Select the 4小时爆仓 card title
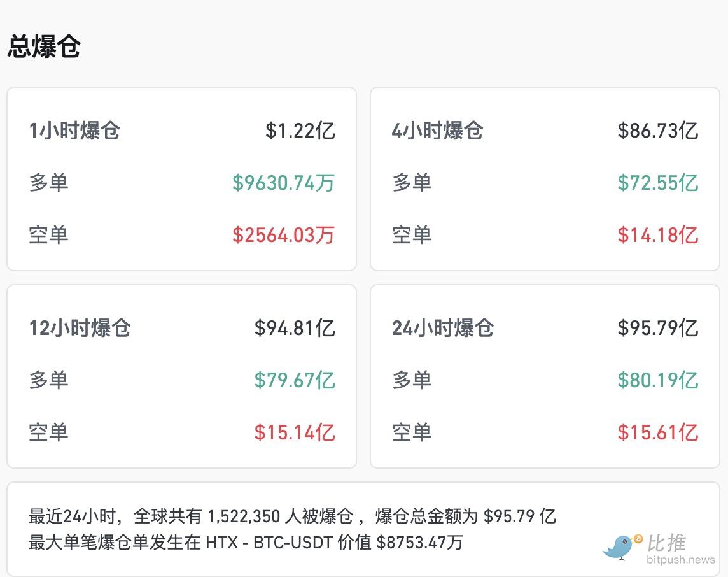The image size is (728, 577). pos(437,131)
